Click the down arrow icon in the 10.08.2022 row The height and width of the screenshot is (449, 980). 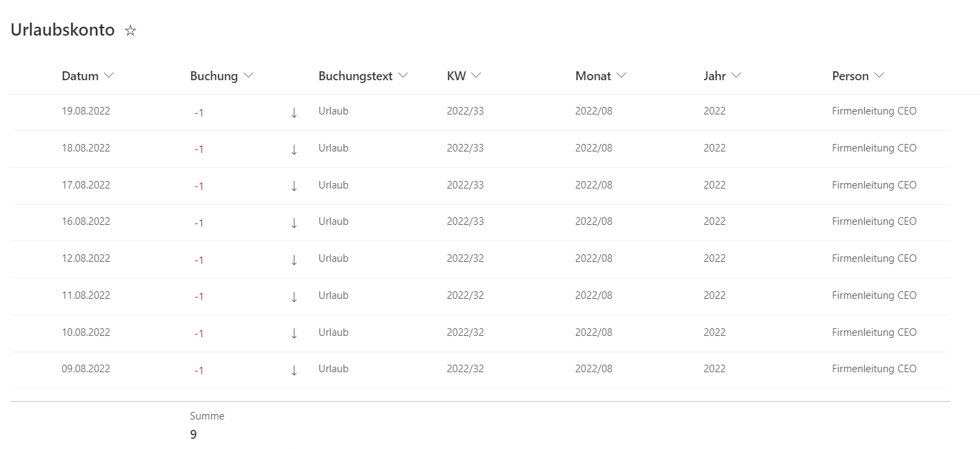[294, 333]
